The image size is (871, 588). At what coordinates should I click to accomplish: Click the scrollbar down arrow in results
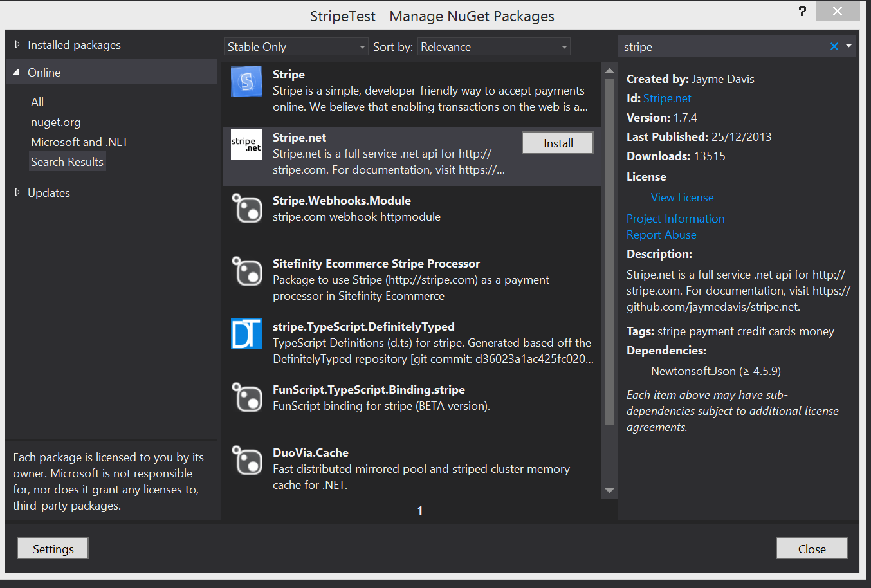[609, 491]
